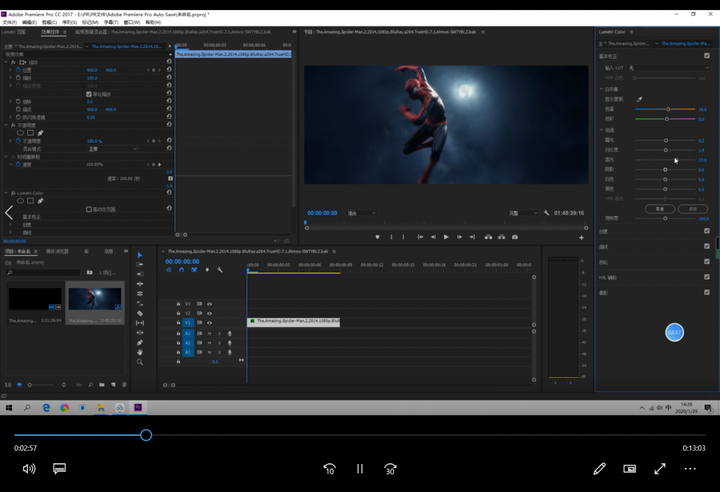Toggle the Uniform Scale checkbox
The image size is (720, 492).
click(x=89, y=94)
